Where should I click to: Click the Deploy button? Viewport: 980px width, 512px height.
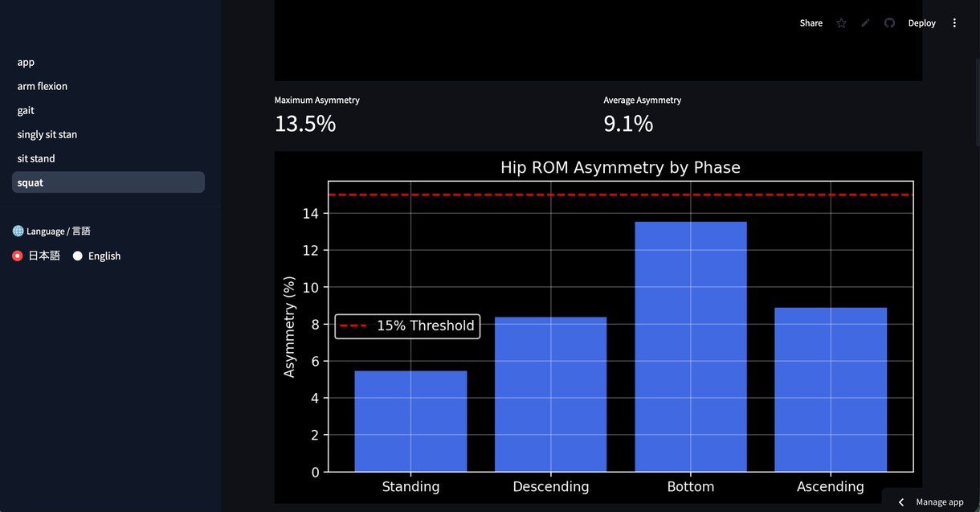coord(922,23)
